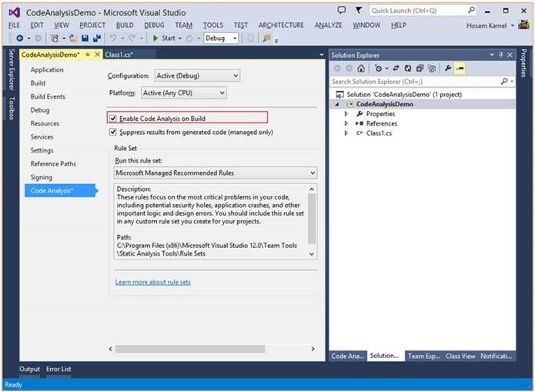Open the ARCHITECTURE menu
Image resolution: width=535 pixels, height=392 pixels.
point(281,25)
